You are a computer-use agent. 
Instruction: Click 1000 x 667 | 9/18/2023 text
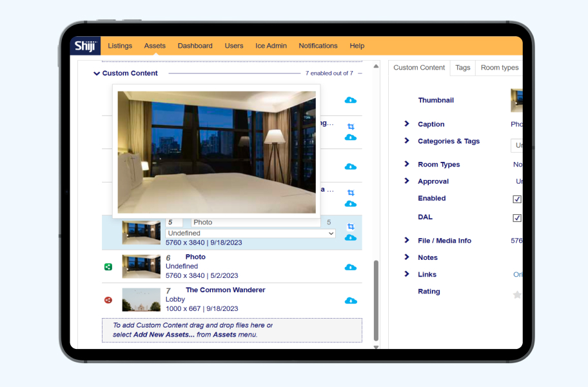[202, 308]
